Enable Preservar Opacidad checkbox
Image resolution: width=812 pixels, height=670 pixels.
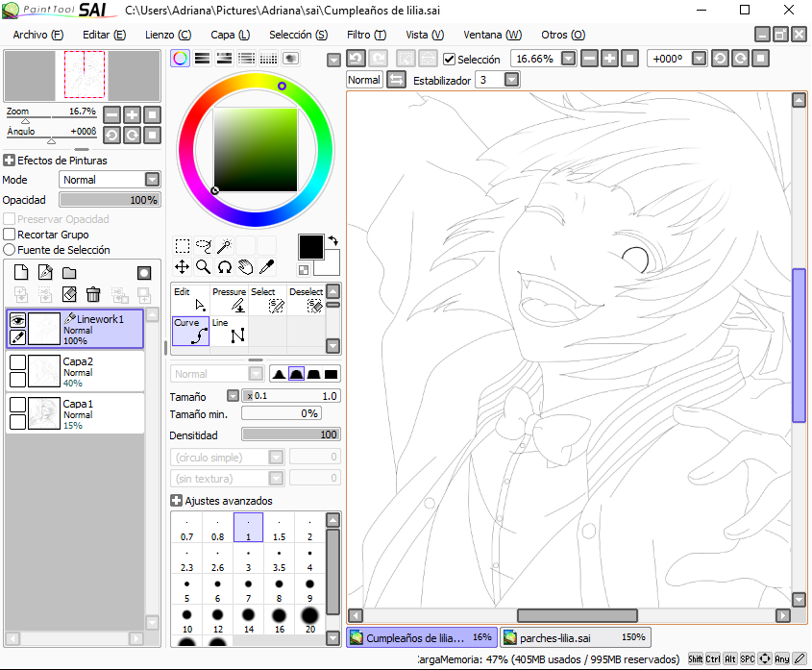[9, 218]
